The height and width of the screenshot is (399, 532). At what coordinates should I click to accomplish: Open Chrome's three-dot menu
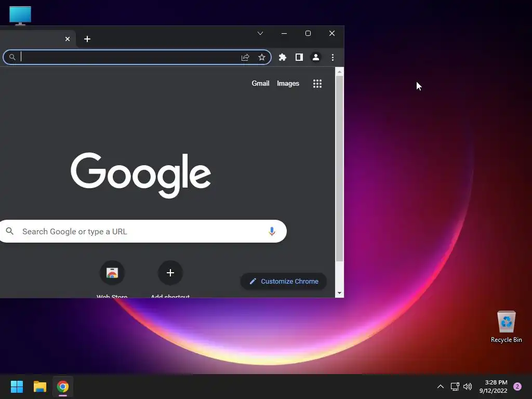point(332,57)
